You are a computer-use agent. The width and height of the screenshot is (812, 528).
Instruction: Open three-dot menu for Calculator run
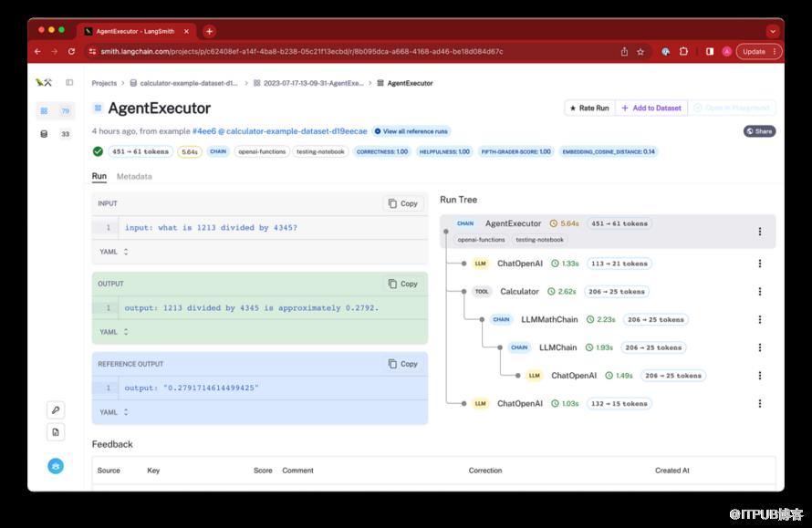coord(759,292)
